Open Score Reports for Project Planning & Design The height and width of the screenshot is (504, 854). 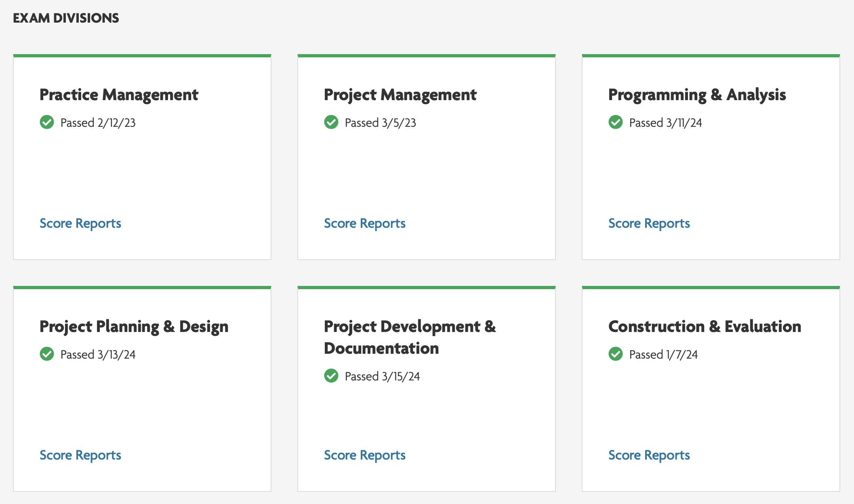tap(80, 455)
